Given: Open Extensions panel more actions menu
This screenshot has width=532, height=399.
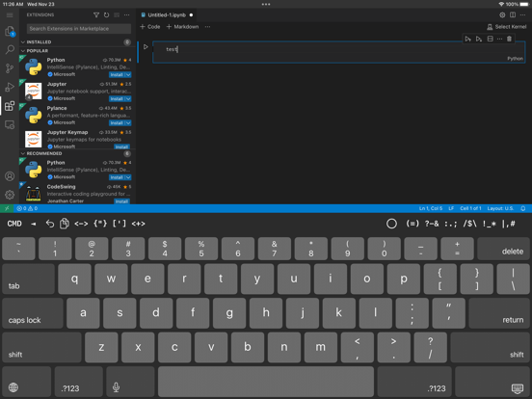Looking at the screenshot, I should click(127, 14).
